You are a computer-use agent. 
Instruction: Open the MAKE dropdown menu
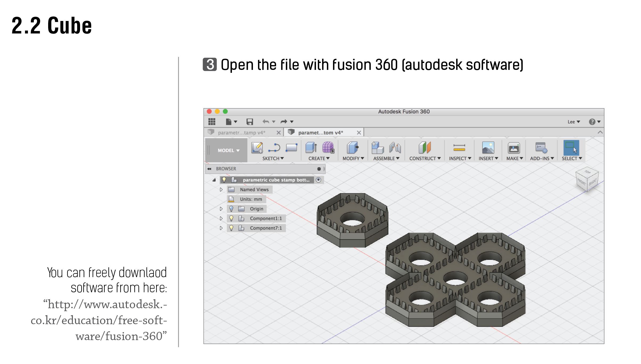[515, 158]
